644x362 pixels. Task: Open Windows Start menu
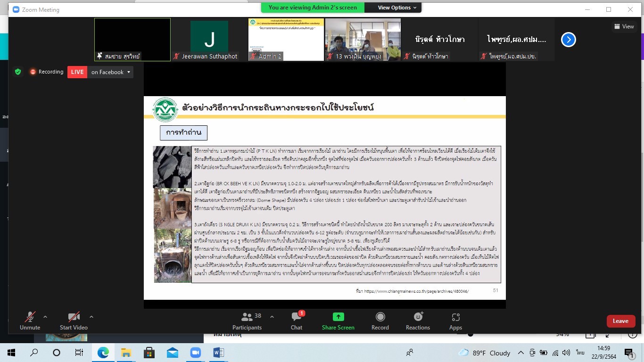coord(11,353)
